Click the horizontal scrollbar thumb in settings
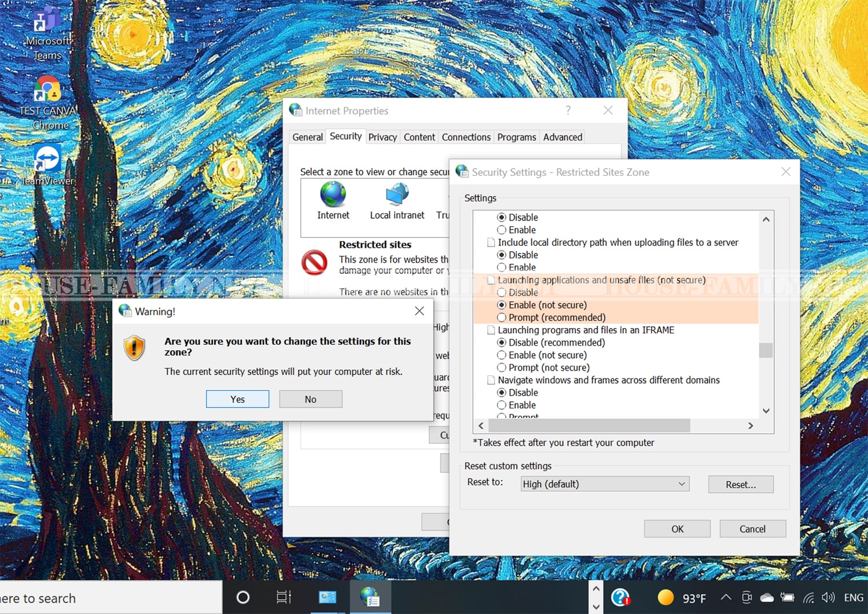 pyautogui.click(x=589, y=426)
